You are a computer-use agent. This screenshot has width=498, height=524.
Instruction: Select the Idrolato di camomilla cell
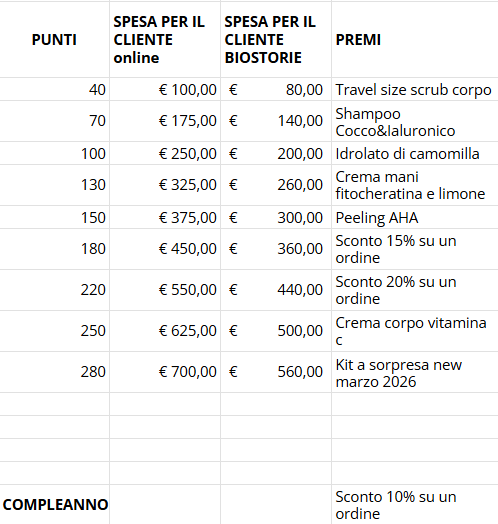point(415,153)
